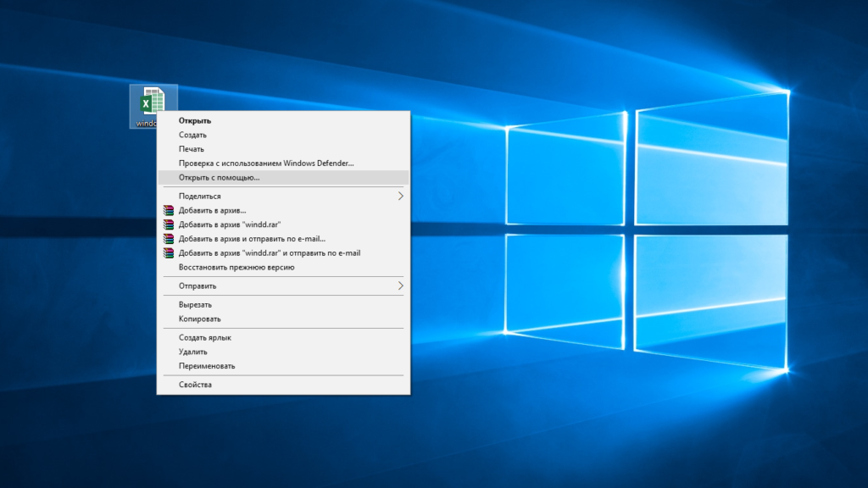Click "Копировать" in the context menu
868x488 pixels.
(x=199, y=319)
